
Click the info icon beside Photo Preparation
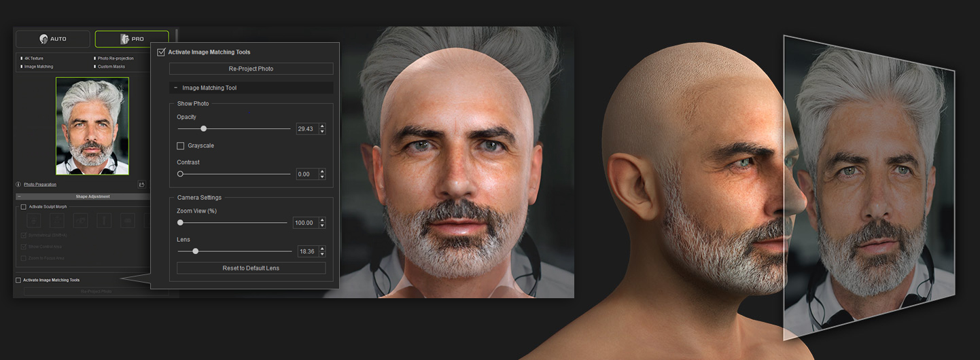click(18, 184)
